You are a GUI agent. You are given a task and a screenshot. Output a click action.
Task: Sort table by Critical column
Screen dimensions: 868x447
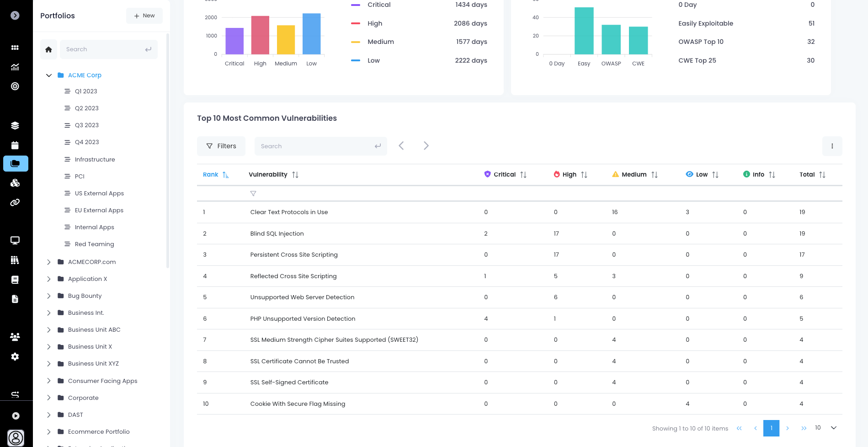point(523,175)
